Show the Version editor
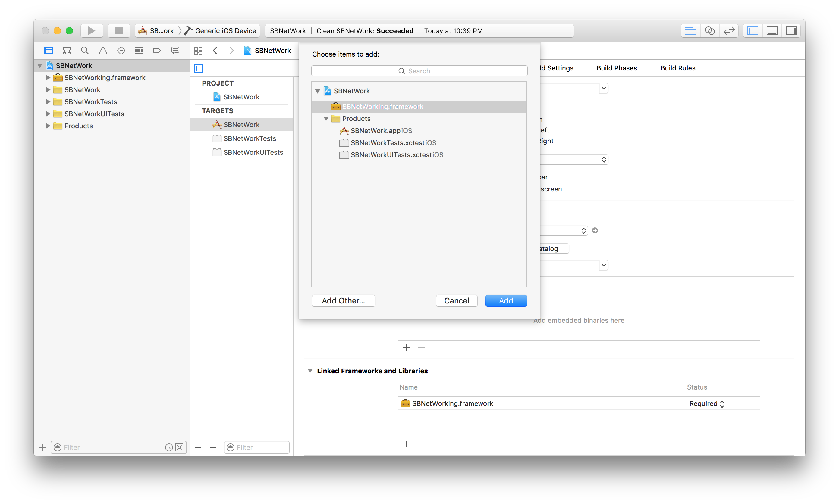This screenshot has height=504, width=839. [x=729, y=31]
